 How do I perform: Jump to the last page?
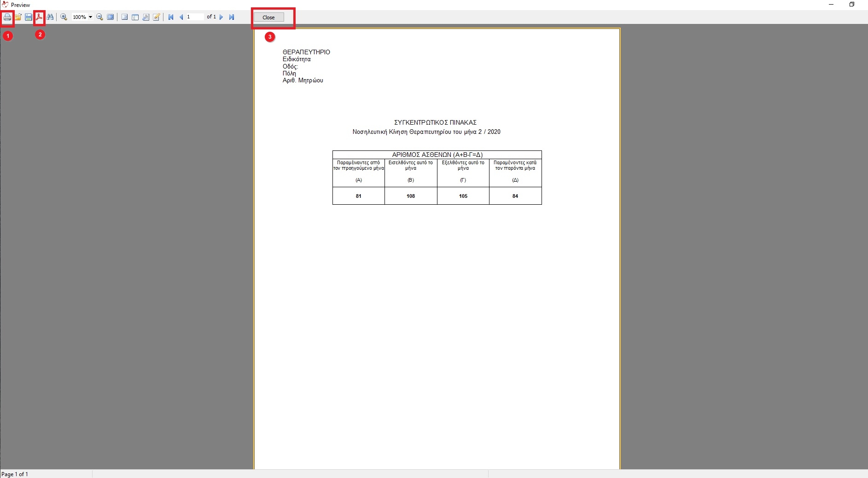(x=232, y=17)
